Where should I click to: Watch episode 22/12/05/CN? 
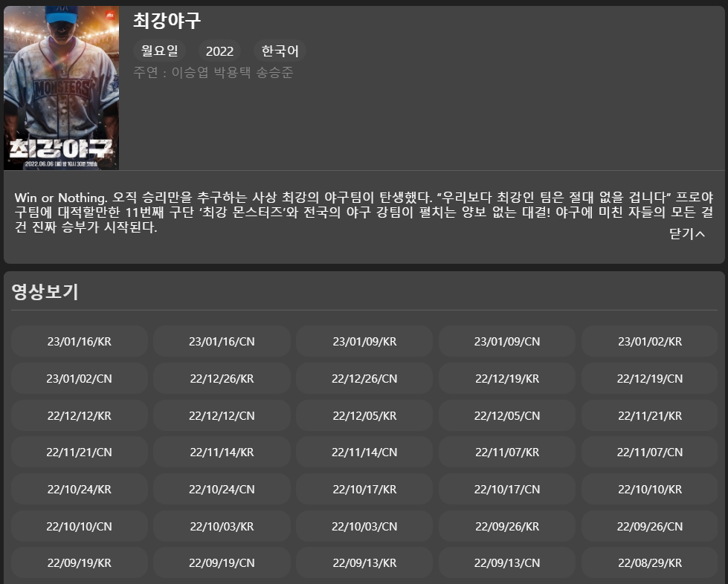(507, 415)
